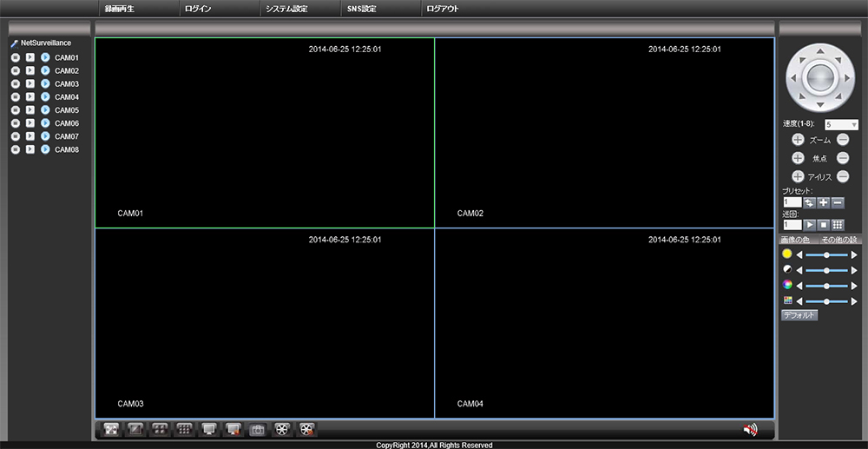Click the center button of PTZ wheel

[820, 78]
